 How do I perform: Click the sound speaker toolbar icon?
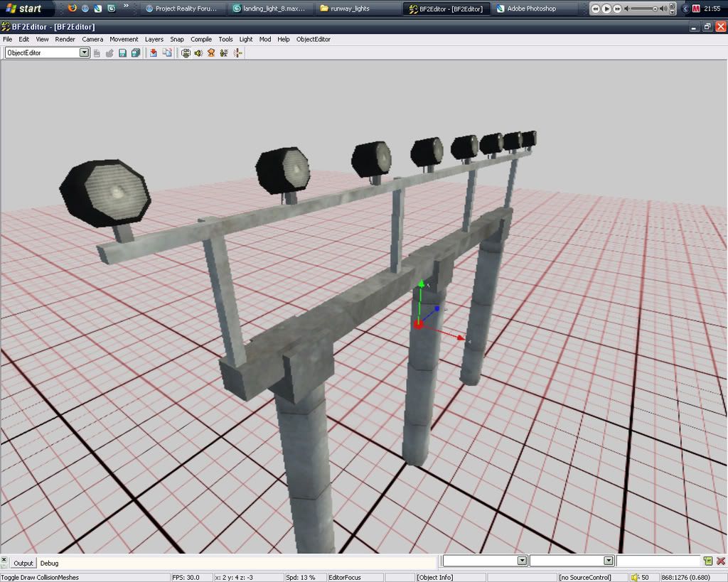point(198,53)
